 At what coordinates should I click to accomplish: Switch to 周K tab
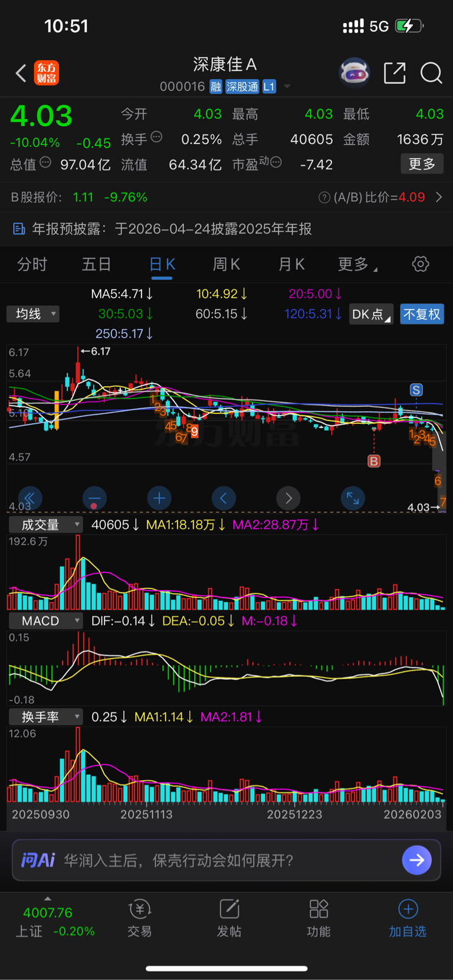[x=226, y=264]
